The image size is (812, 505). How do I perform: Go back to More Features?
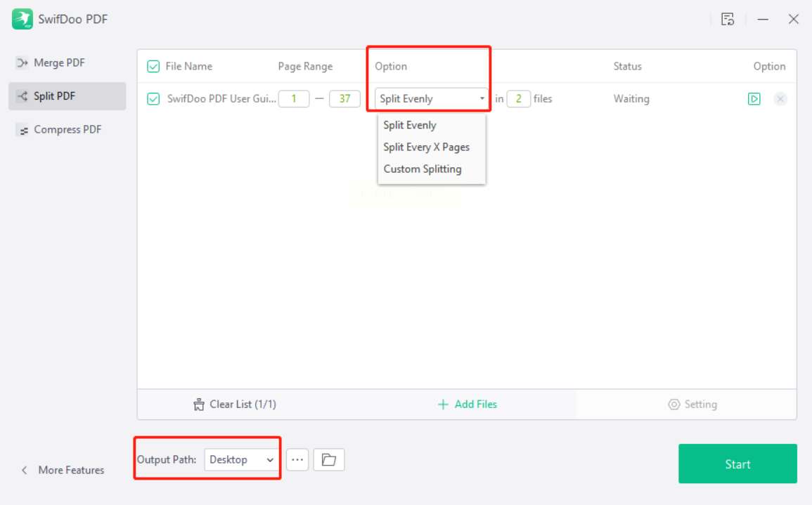63,470
